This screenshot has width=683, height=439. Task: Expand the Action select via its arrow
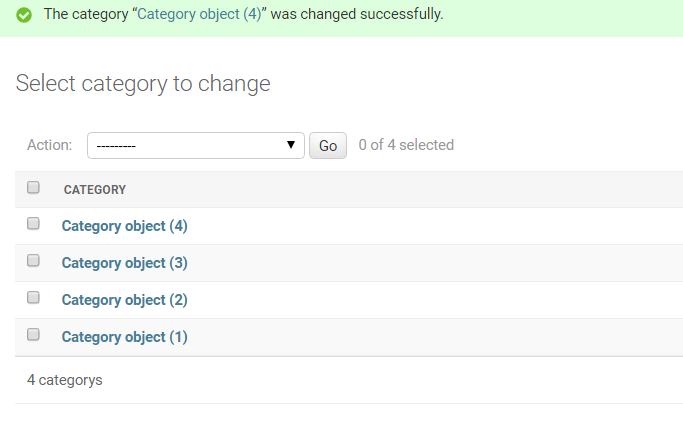pos(291,145)
